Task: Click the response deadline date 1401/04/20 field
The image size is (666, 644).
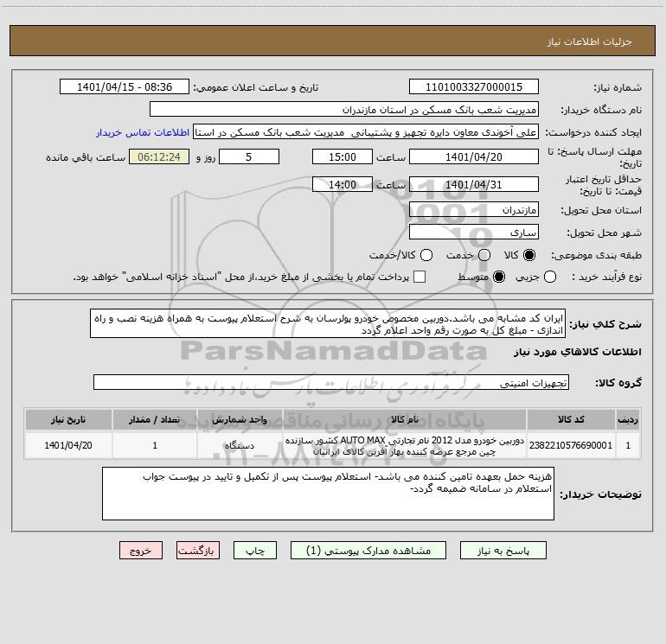Action: tap(474, 156)
